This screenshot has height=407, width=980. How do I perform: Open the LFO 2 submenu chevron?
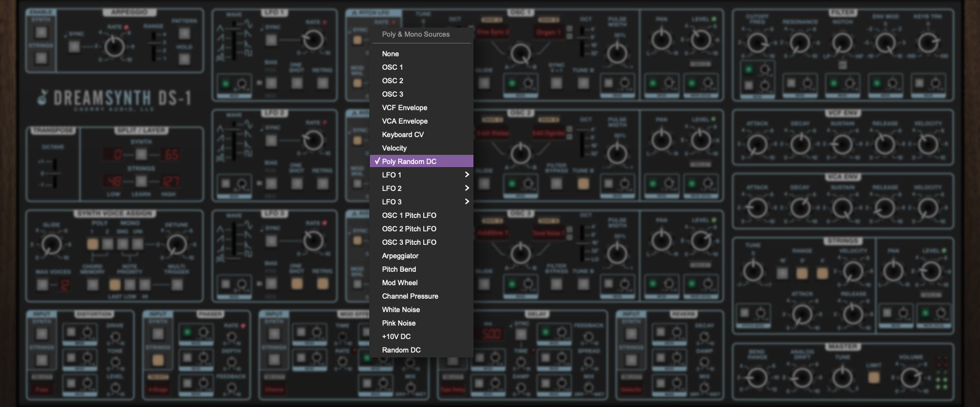(467, 189)
